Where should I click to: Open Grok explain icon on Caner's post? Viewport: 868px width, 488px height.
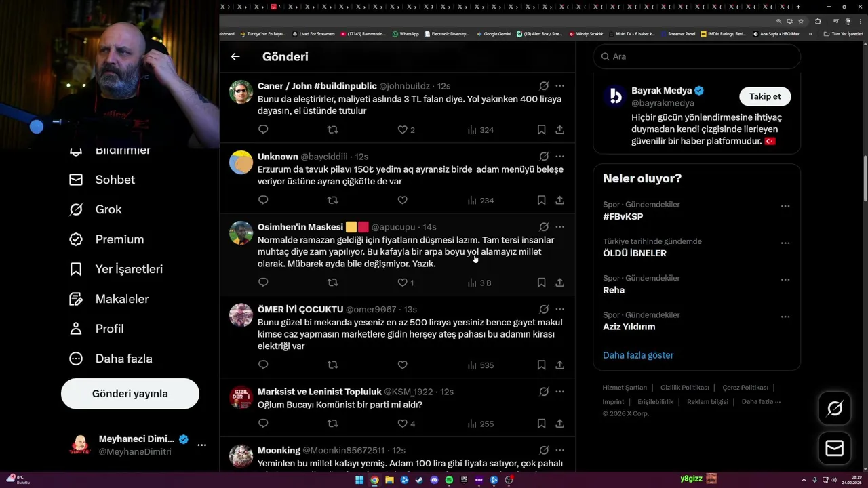544,86
